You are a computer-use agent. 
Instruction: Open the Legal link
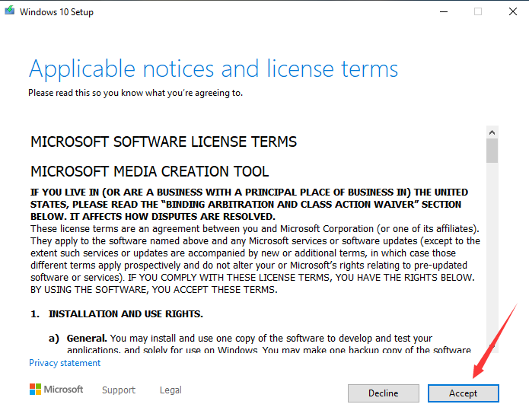[x=170, y=390]
